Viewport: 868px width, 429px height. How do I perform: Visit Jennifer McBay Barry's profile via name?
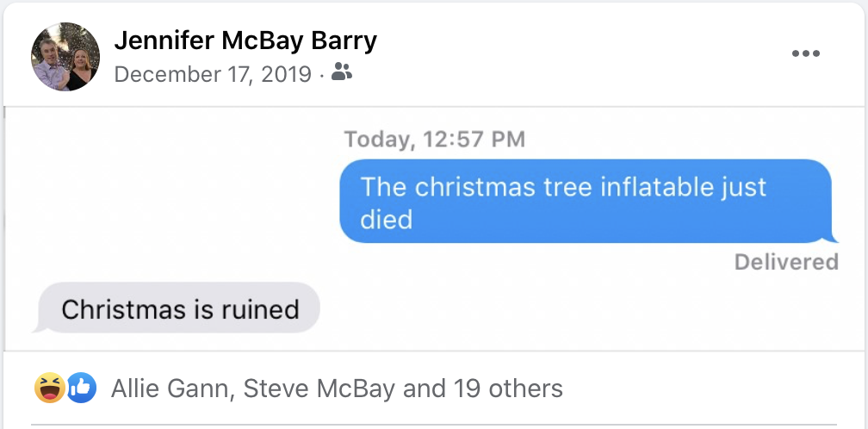click(245, 40)
